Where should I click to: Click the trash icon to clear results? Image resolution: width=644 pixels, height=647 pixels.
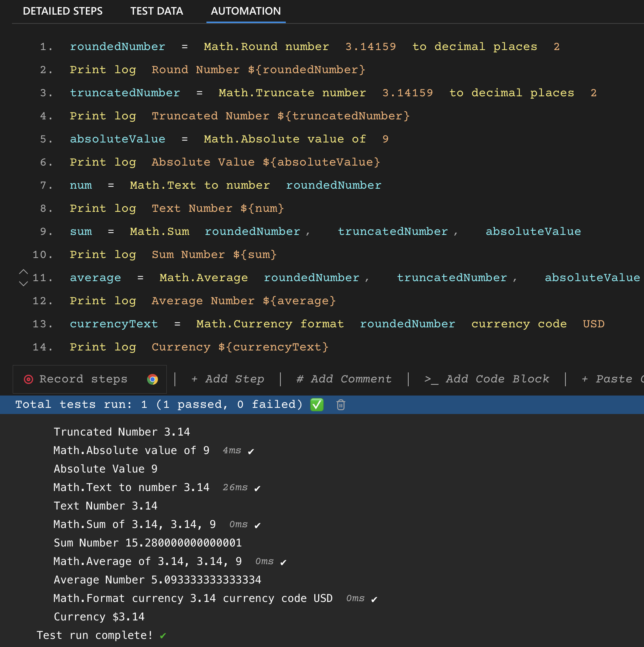[340, 405]
